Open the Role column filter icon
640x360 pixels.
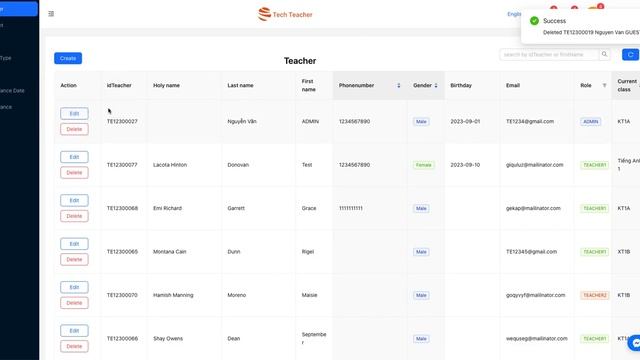604,85
